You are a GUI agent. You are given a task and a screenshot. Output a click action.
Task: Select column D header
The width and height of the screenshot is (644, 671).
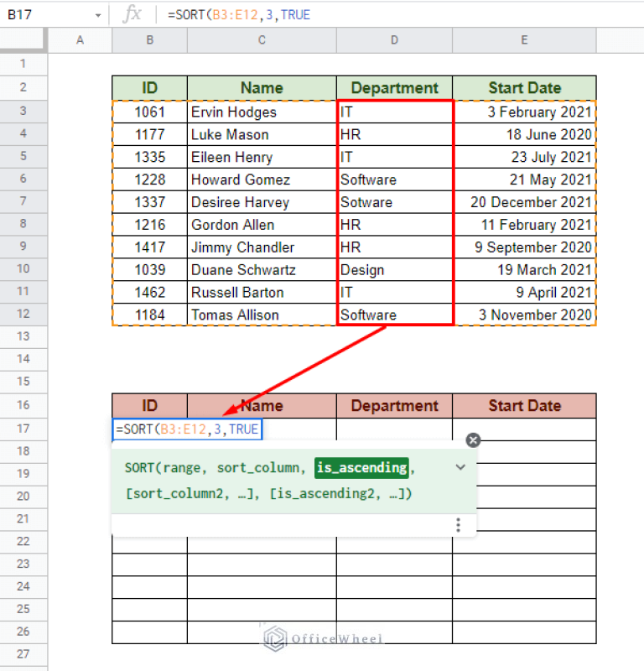394,40
